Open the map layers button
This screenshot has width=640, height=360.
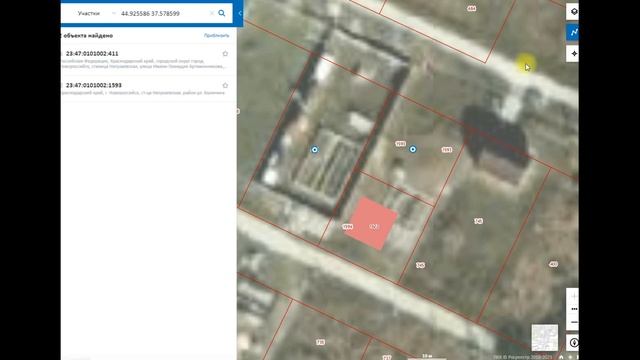[x=572, y=11]
